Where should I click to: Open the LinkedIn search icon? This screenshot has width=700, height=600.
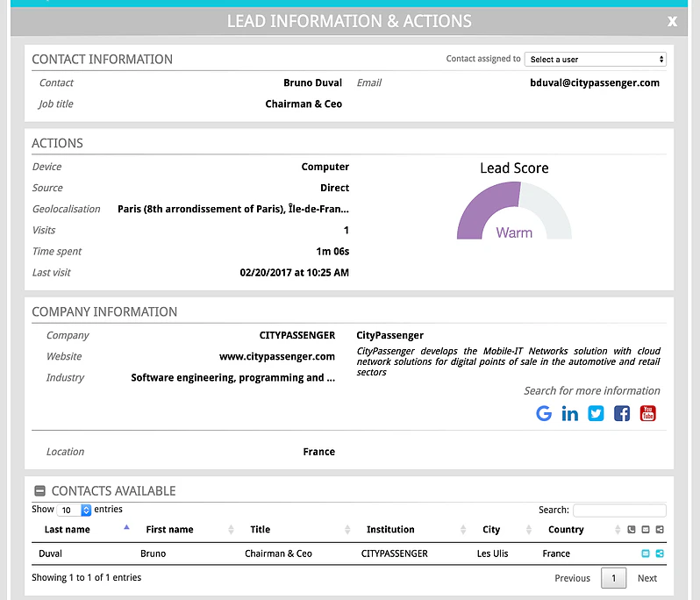(x=569, y=413)
